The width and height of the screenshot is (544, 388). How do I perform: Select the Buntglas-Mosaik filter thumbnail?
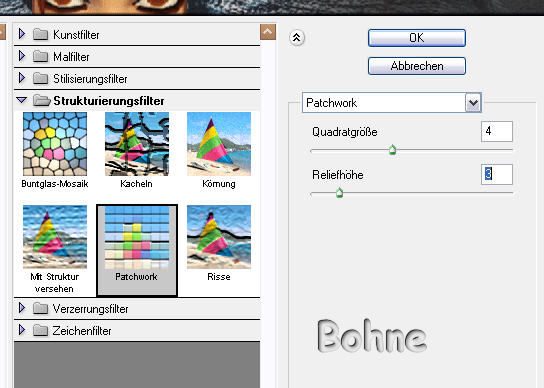[x=55, y=144]
